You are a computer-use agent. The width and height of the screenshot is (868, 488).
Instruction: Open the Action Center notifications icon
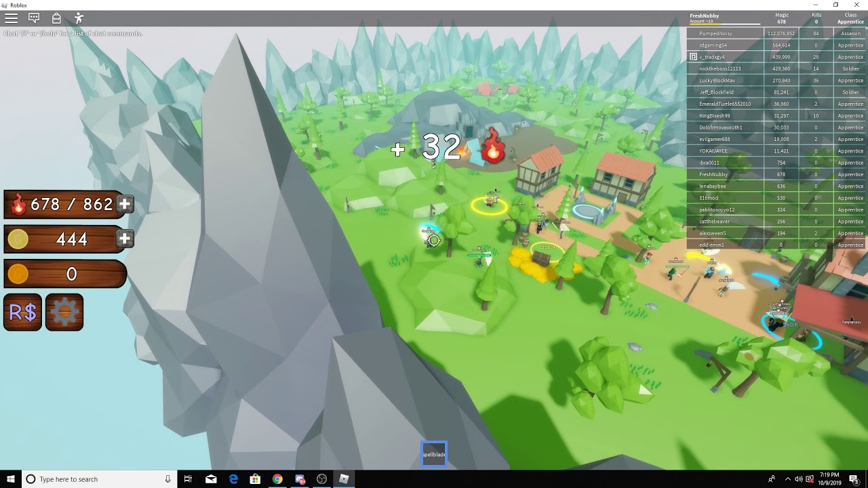[854, 479]
